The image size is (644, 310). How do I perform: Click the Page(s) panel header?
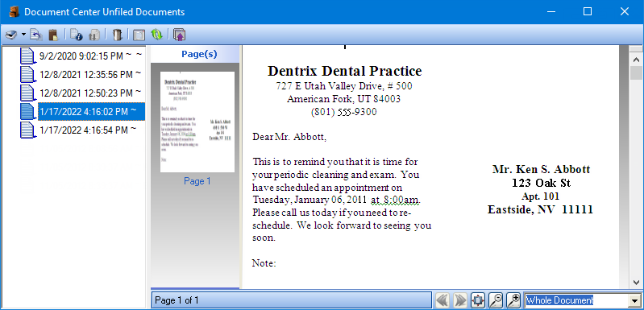pyautogui.click(x=199, y=54)
